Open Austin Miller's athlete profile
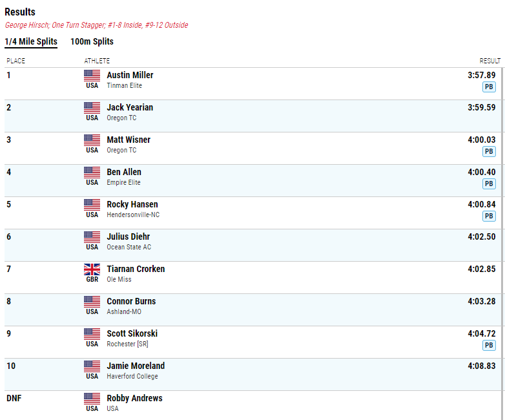 [130, 75]
